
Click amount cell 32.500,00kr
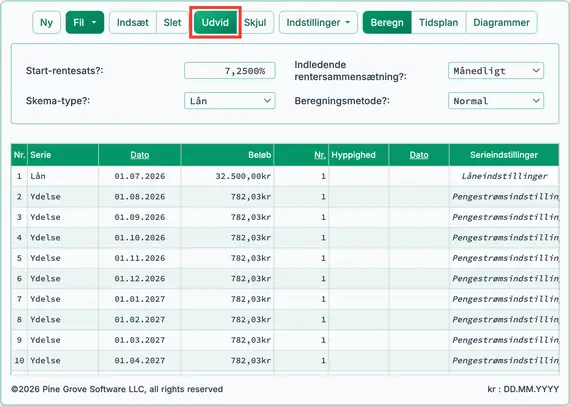[x=228, y=176]
